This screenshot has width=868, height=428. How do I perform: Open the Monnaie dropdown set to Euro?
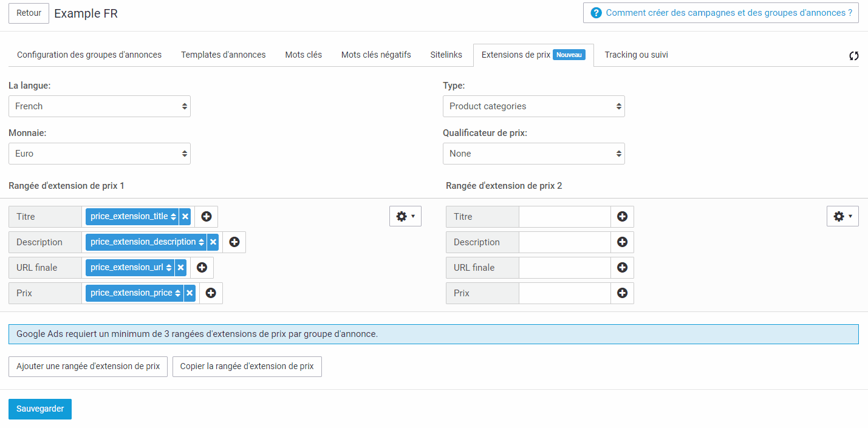pyautogui.click(x=100, y=154)
